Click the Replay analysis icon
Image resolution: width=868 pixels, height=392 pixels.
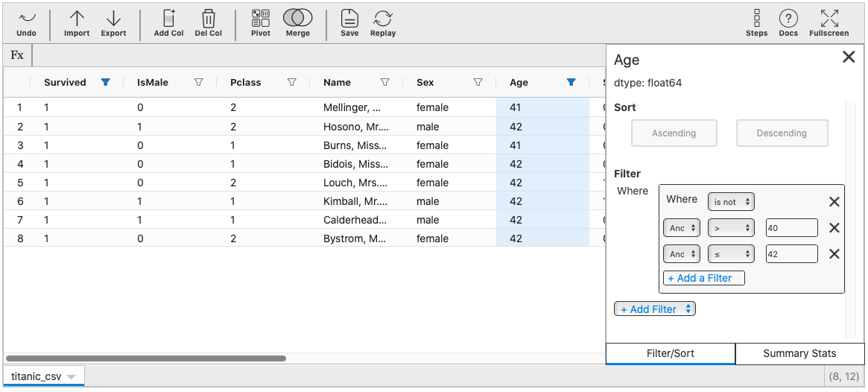(383, 23)
